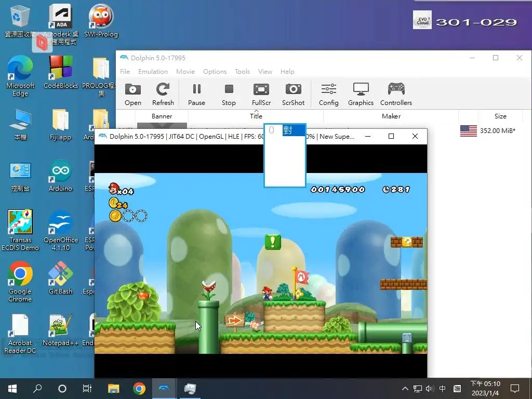Open File Explorer from taskbar

click(x=114, y=389)
